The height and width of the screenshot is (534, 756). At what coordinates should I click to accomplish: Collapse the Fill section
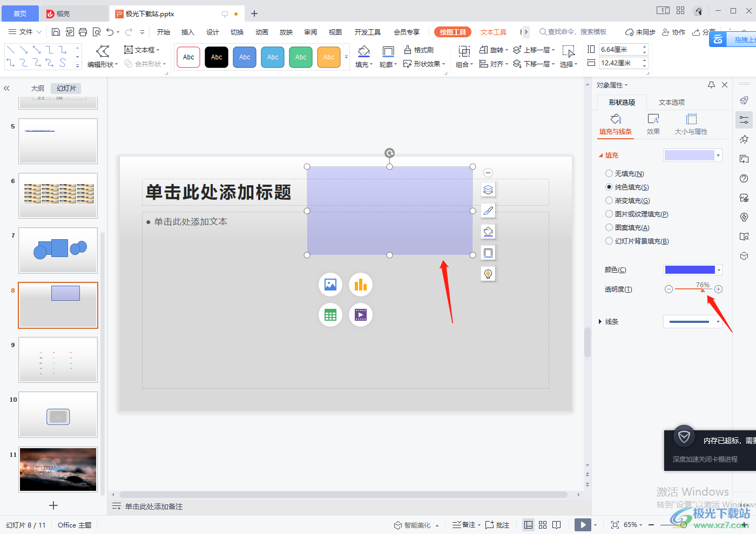pyautogui.click(x=600, y=156)
